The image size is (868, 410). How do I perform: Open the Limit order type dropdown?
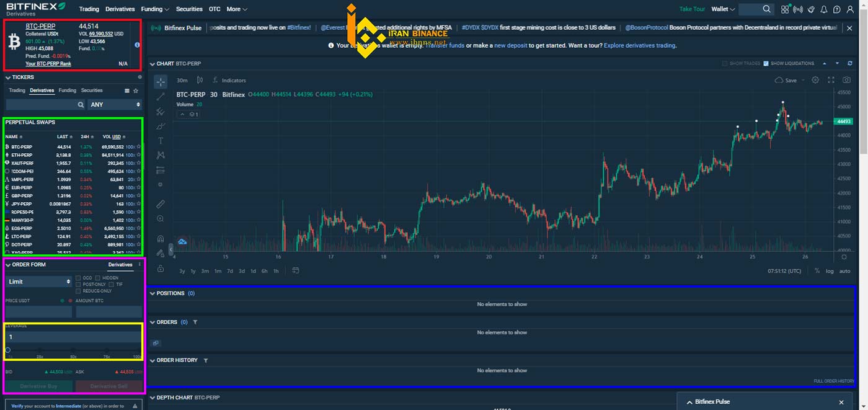(x=39, y=282)
